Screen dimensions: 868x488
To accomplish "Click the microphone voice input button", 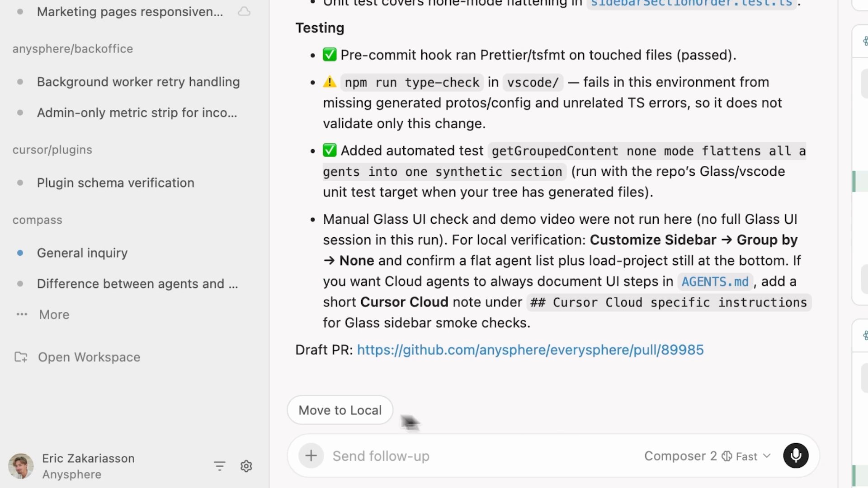I will pyautogui.click(x=796, y=455).
